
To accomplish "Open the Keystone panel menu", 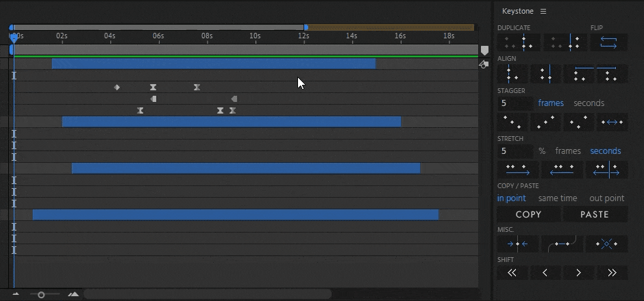I will [x=543, y=12].
